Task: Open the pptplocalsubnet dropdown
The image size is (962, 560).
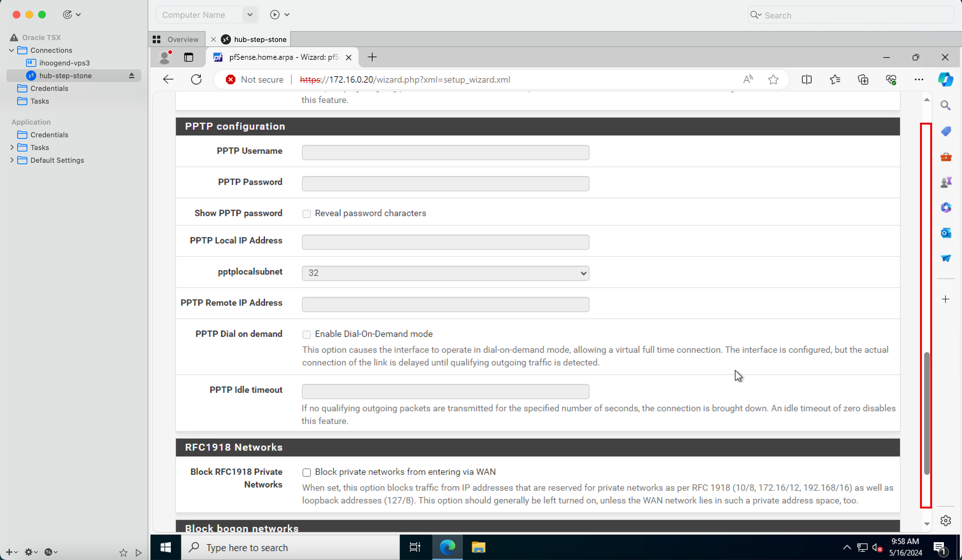Action: click(445, 273)
